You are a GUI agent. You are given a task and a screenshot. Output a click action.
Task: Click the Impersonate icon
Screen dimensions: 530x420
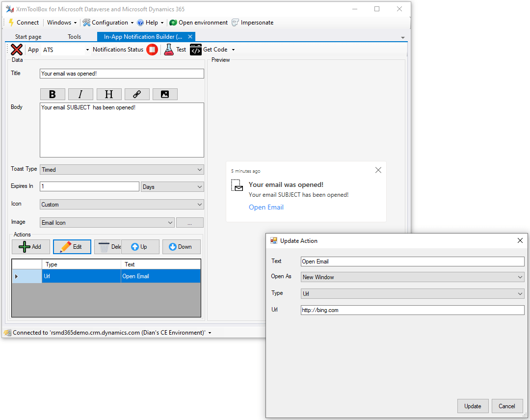point(235,23)
